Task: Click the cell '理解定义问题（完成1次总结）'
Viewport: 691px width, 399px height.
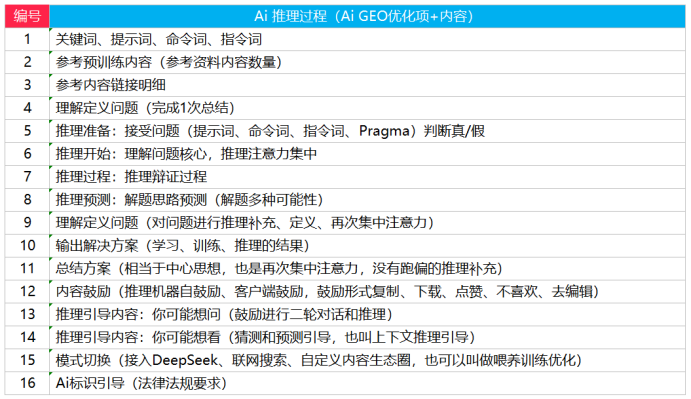Action: (368, 108)
